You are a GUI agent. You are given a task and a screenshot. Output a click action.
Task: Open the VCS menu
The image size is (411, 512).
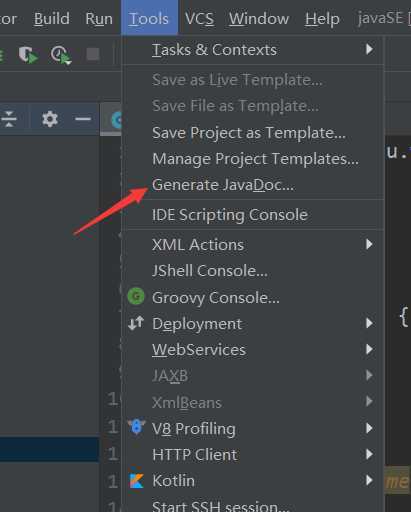click(x=199, y=18)
